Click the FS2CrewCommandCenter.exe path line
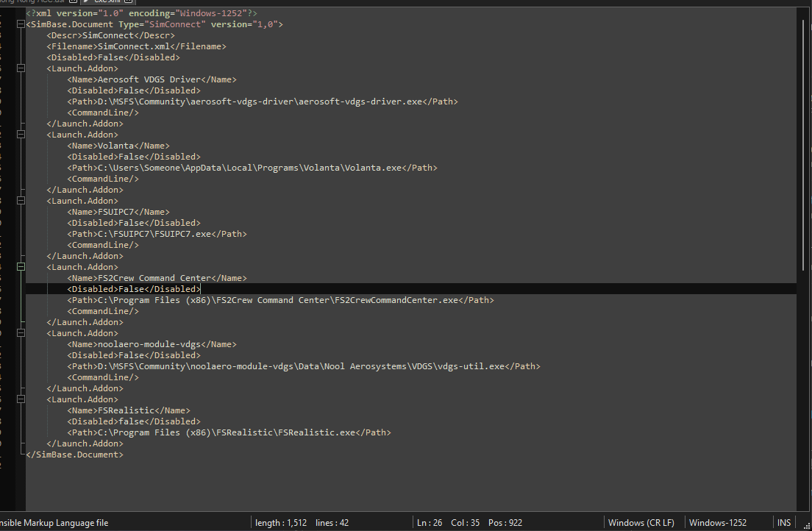Image resolution: width=812 pixels, height=531 pixels. [280, 300]
